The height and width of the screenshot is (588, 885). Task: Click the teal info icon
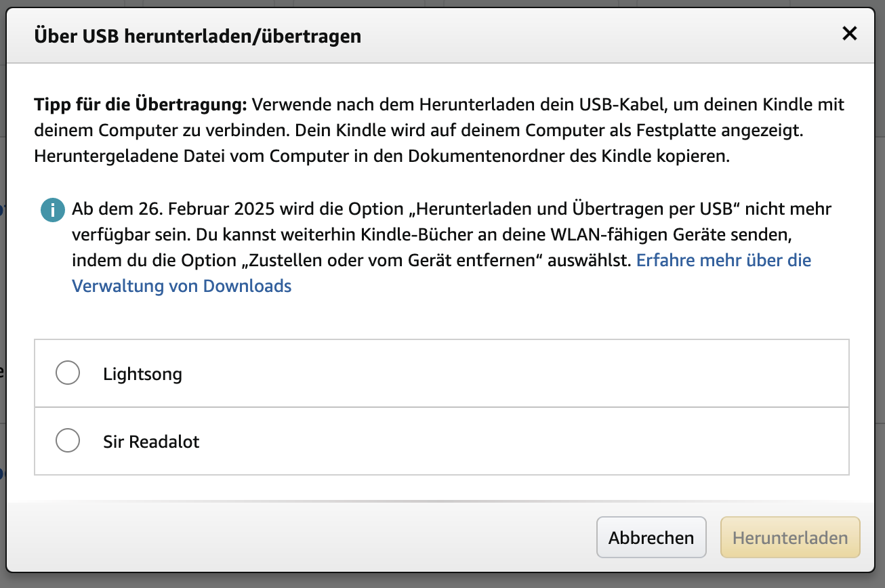tap(52, 210)
